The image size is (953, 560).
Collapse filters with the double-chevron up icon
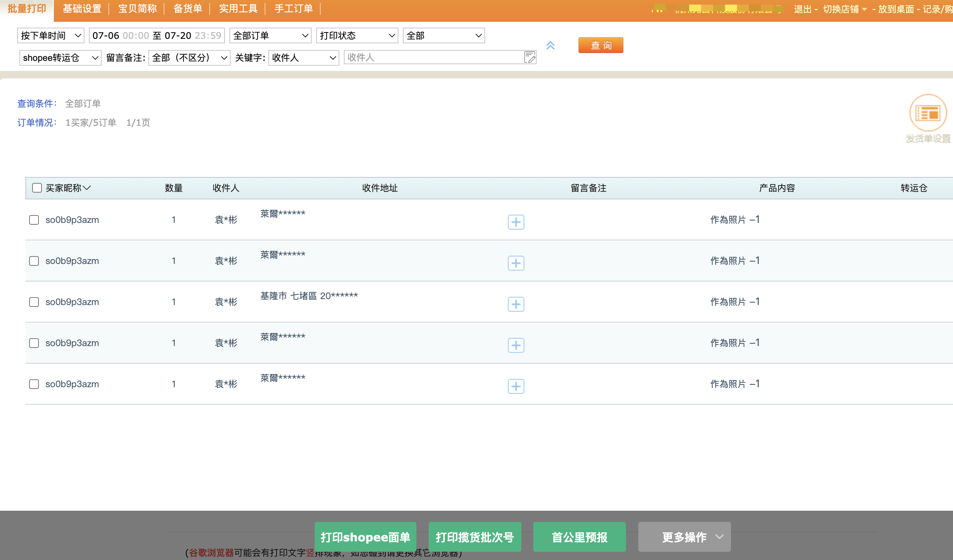point(550,45)
